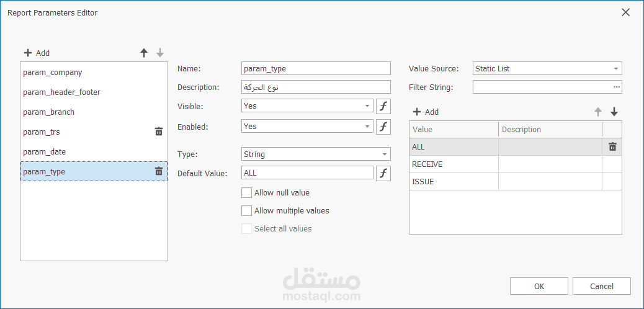This screenshot has width=644, height=309.
Task: Delete the ALL value row
Action: coord(612,147)
